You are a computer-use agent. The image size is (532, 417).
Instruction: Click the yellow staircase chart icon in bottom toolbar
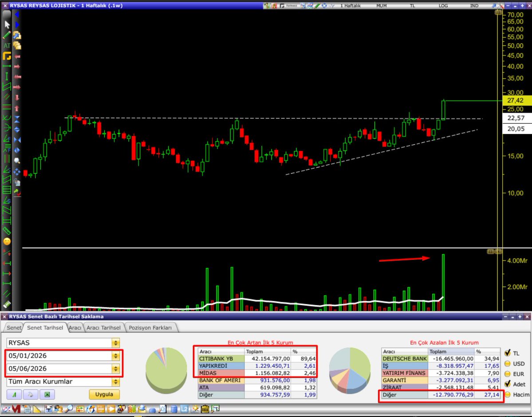pos(37,409)
